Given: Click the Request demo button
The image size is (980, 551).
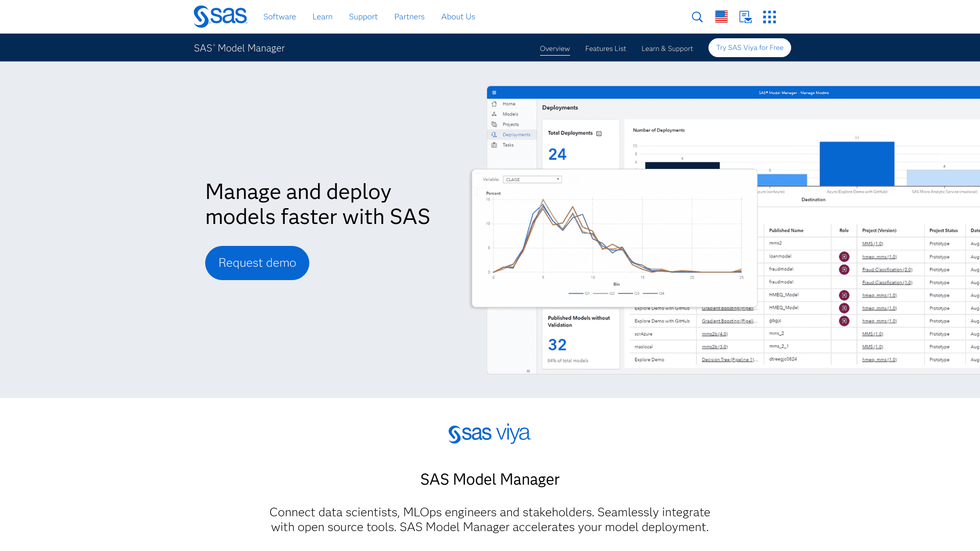Looking at the screenshot, I should point(257,263).
